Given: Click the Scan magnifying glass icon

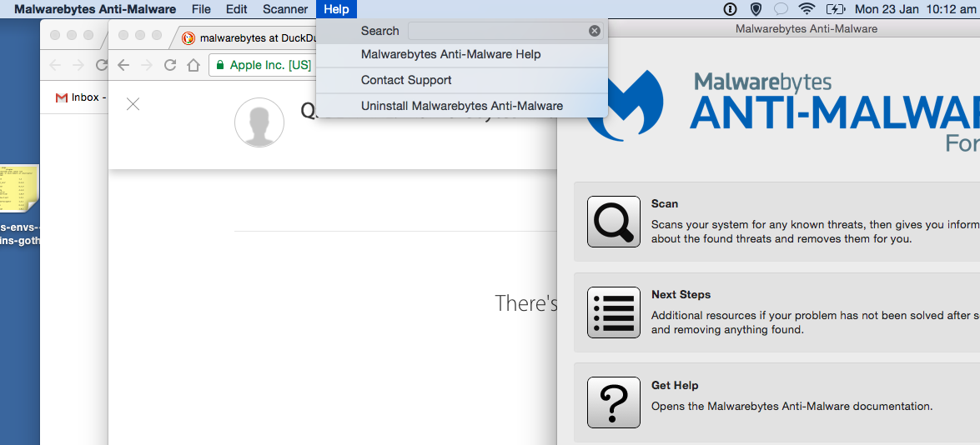Looking at the screenshot, I should [x=614, y=222].
